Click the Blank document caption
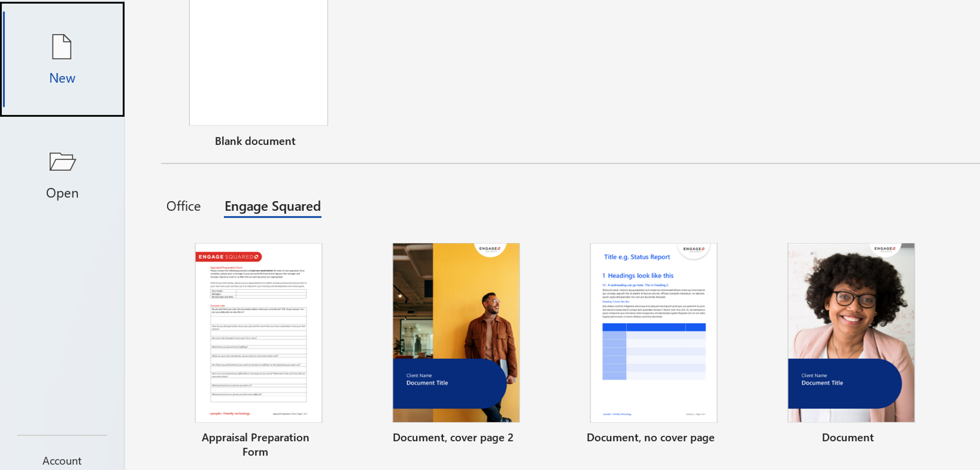The height and width of the screenshot is (470, 980). pyautogui.click(x=255, y=141)
